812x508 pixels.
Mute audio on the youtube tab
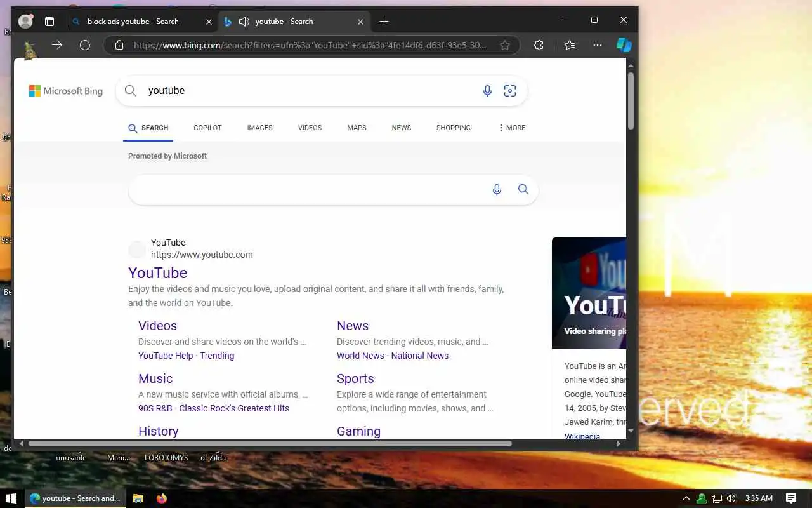click(x=244, y=22)
